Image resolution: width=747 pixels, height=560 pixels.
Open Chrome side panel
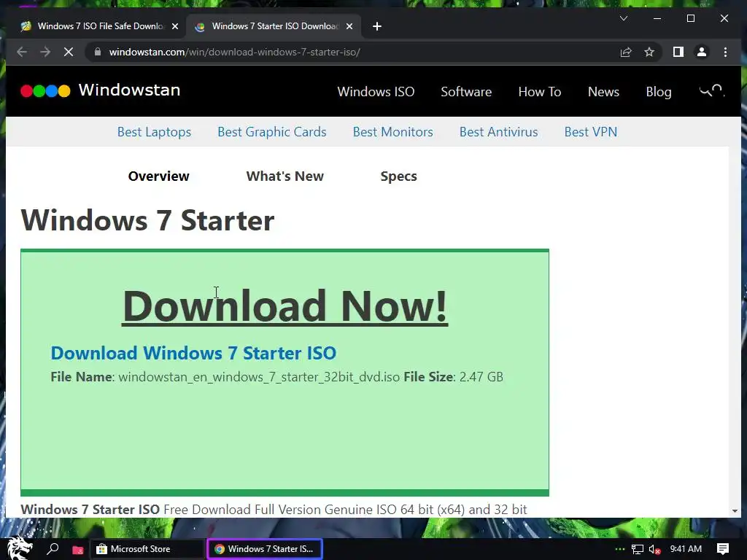[x=678, y=52]
